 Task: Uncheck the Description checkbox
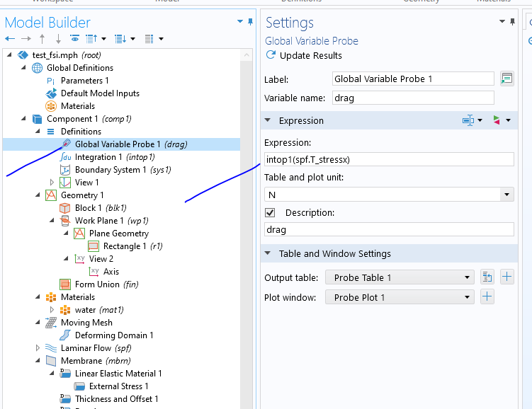pos(270,212)
